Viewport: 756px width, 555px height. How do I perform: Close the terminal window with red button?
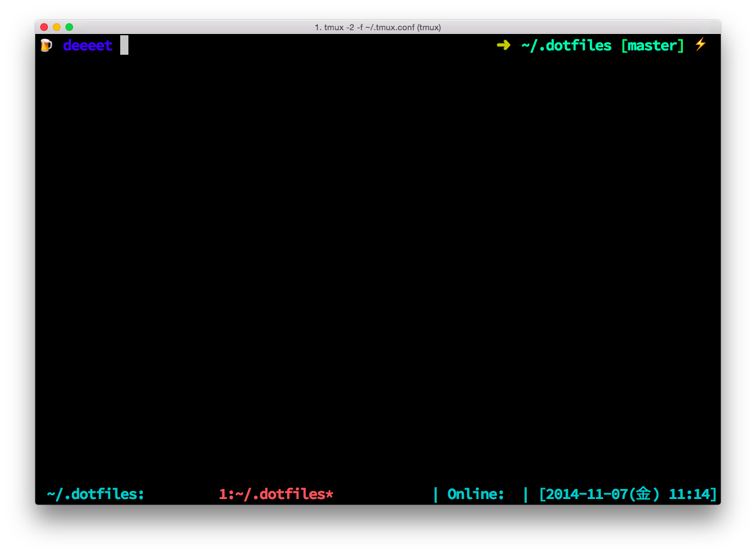(44, 27)
